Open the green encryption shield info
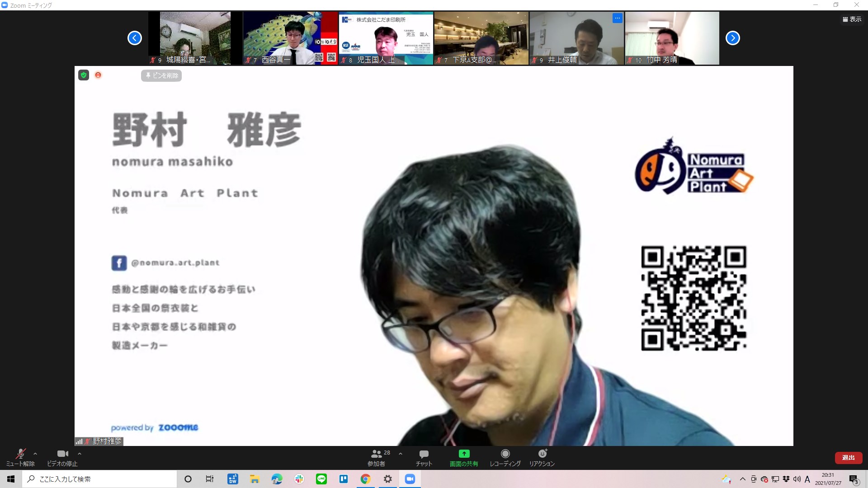The image size is (868, 488). [x=84, y=75]
